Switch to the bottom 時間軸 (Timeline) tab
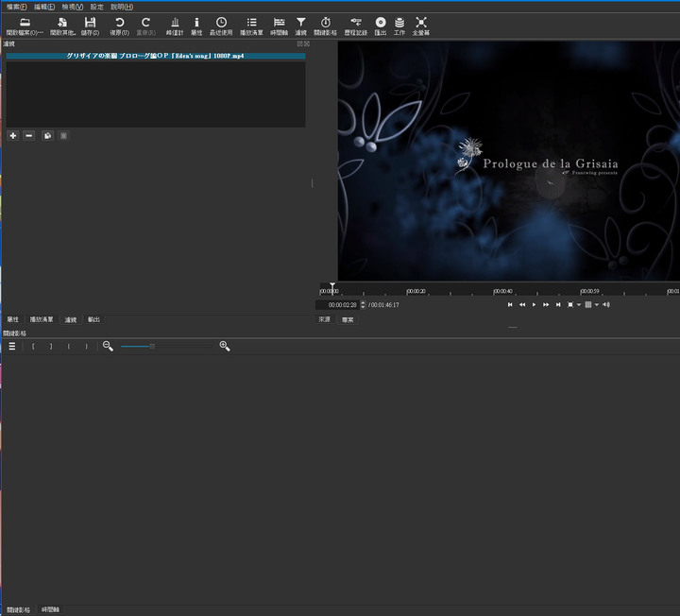The width and height of the screenshot is (680, 616). 50,609
